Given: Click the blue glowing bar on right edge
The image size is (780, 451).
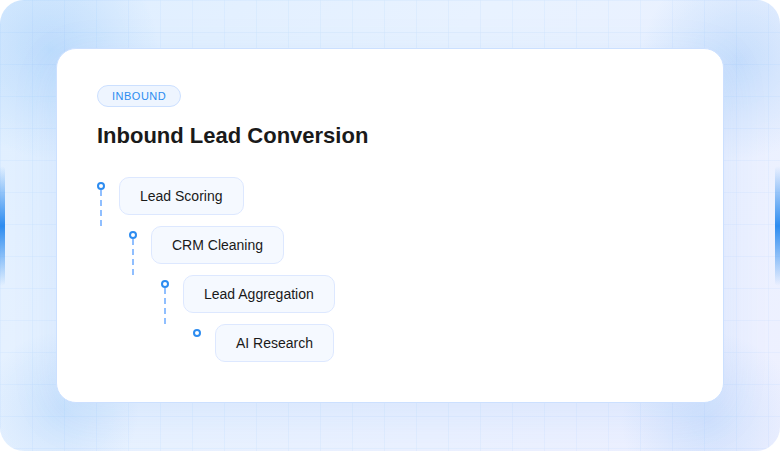Looking at the screenshot, I should pyautogui.click(x=777, y=226).
